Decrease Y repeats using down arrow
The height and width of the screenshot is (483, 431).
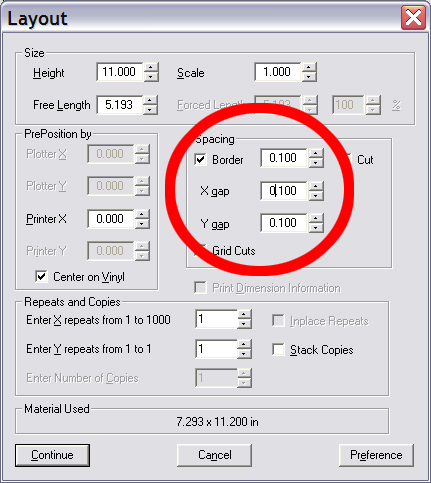[x=244, y=353]
